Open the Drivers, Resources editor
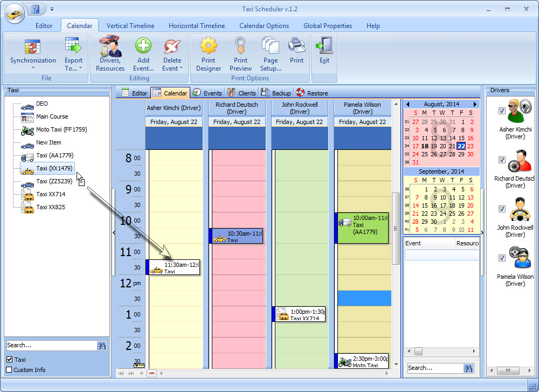The width and height of the screenshot is (539, 392). pyautogui.click(x=110, y=47)
